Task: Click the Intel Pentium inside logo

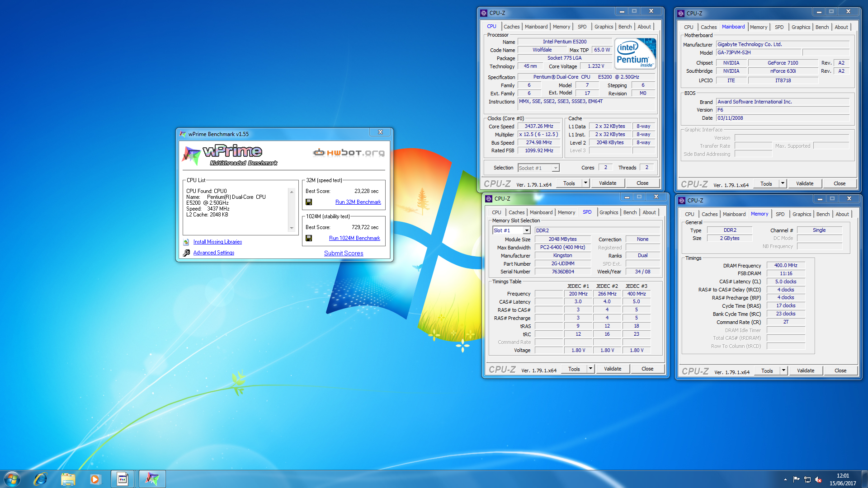Action: (x=636, y=53)
